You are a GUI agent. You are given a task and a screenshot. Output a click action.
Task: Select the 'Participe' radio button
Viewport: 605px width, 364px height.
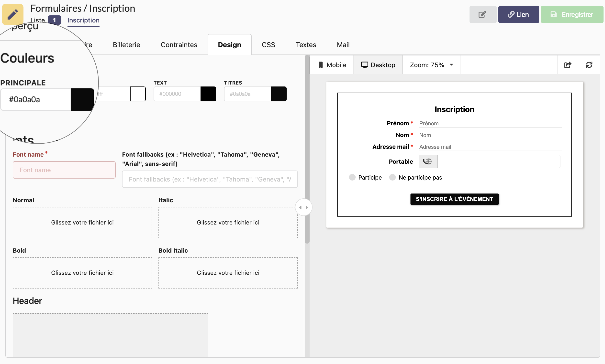point(353,177)
